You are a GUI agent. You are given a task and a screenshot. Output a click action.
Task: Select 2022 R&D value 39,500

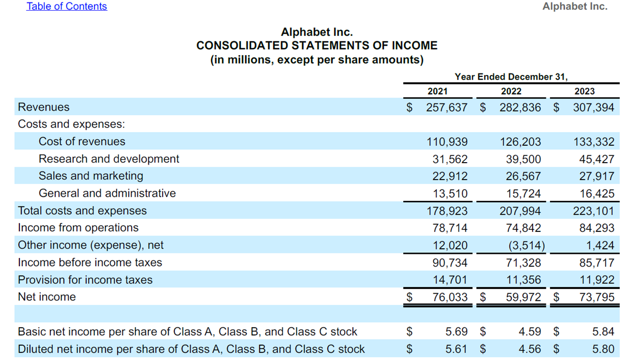(x=524, y=160)
